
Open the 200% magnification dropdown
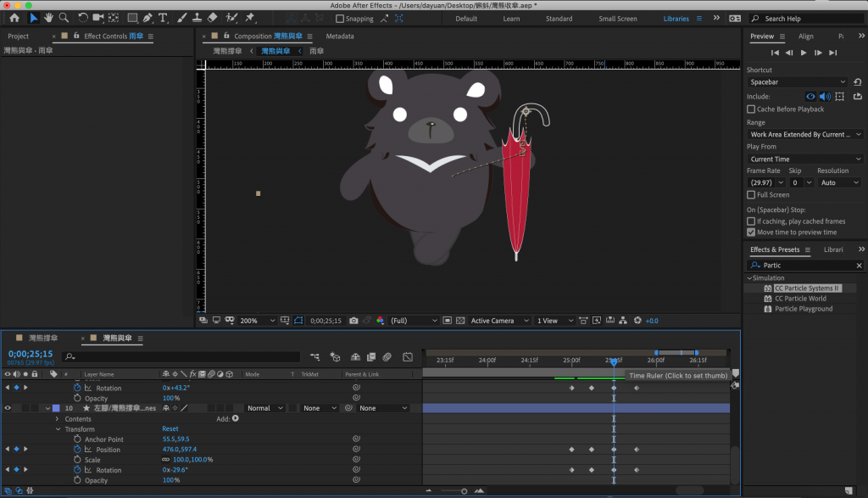click(258, 321)
